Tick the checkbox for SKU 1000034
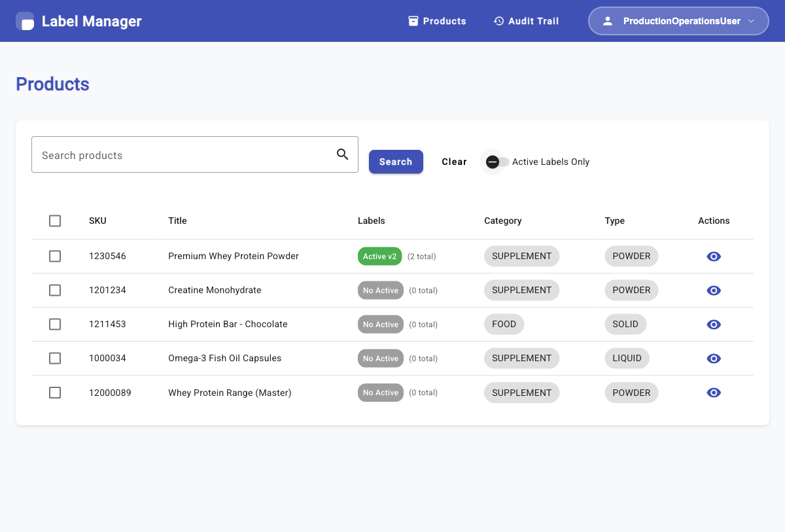 pos(55,359)
